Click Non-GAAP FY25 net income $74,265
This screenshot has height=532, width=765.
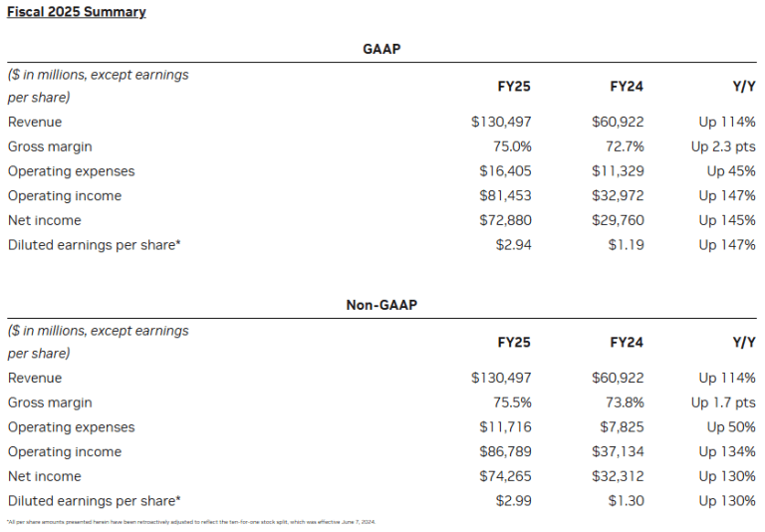pos(505,476)
